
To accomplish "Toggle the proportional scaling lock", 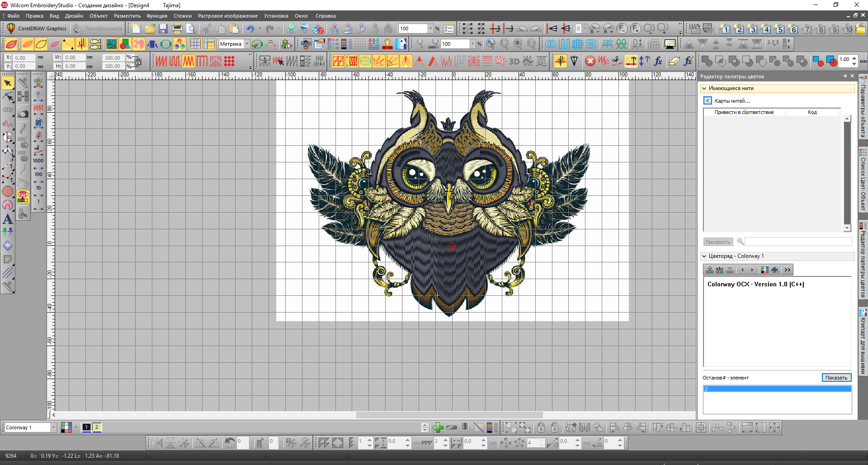I will pyautogui.click(x=138, y=62).
